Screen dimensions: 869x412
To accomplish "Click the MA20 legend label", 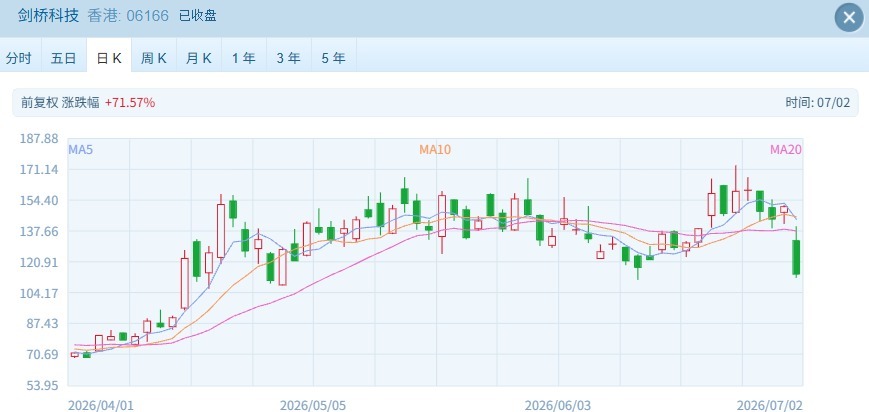I will tap(786, 149).
